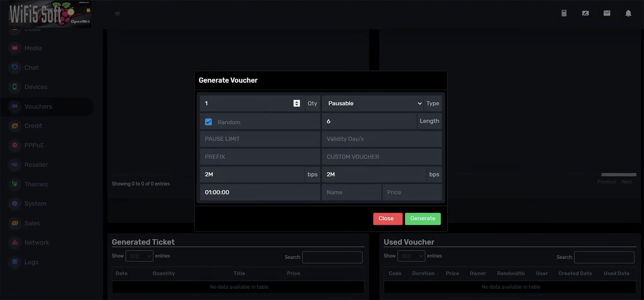The width and height of the screenshot is (644, 300).
Task: Click the green Generate button
Action: (422, 219)
